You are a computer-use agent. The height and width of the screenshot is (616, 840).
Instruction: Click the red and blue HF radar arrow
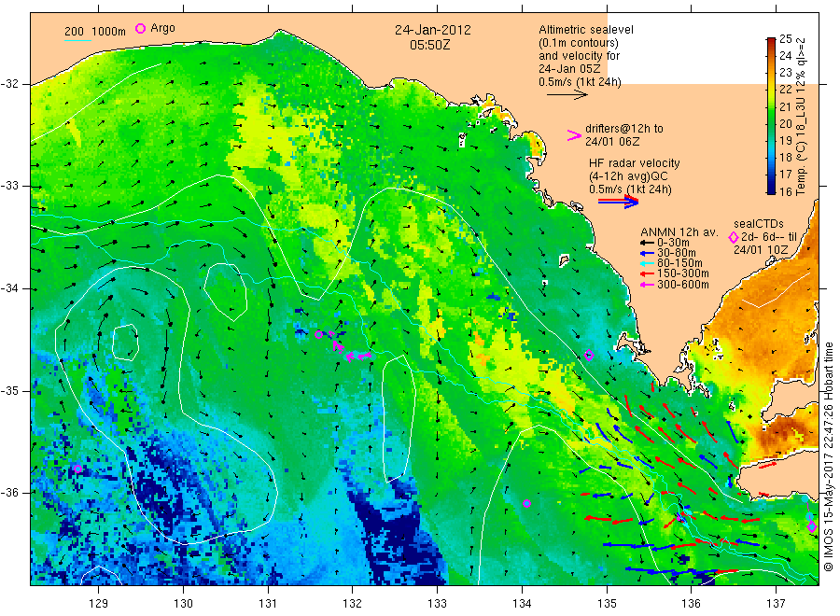point(618,202)
